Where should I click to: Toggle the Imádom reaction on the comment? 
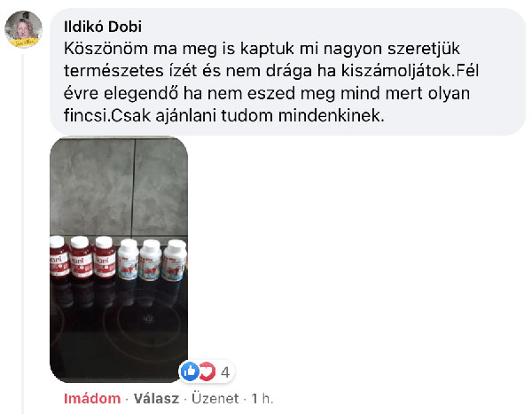coord(92,398)
